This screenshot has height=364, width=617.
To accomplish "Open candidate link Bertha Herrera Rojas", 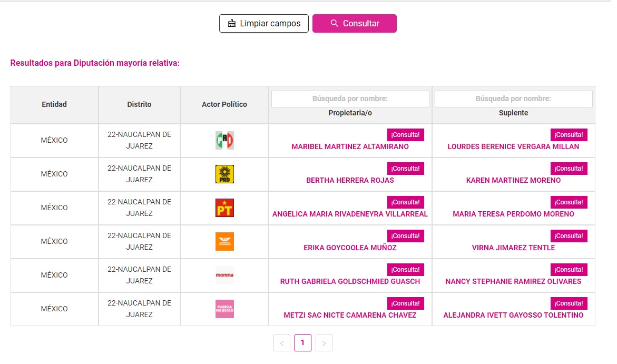I will (x=350, y=180).
